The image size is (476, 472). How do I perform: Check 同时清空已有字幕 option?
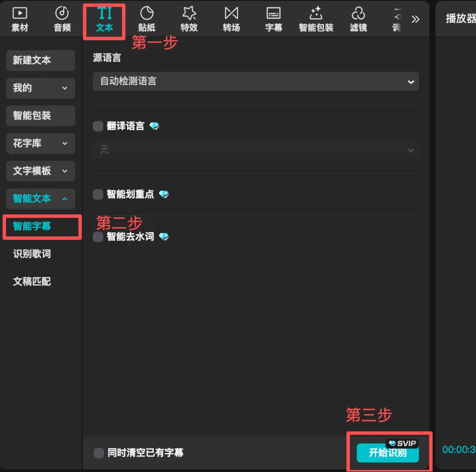click(99, 453)
